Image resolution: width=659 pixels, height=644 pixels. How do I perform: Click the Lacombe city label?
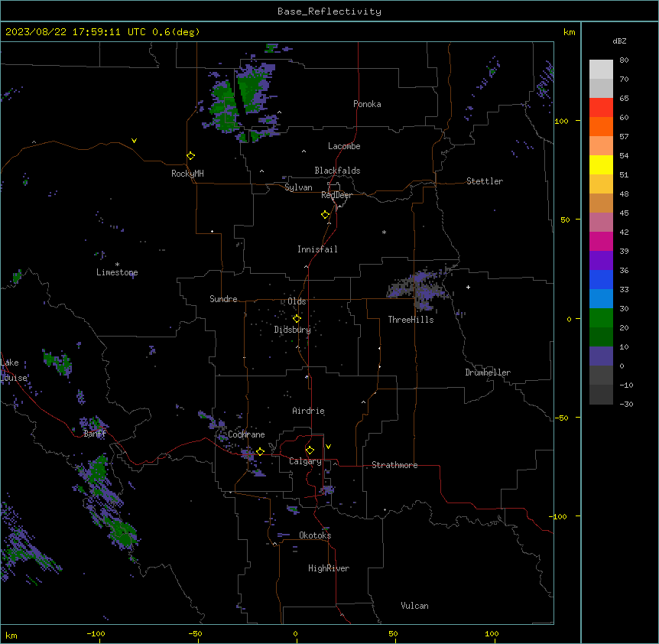click(x=344, y=146)
